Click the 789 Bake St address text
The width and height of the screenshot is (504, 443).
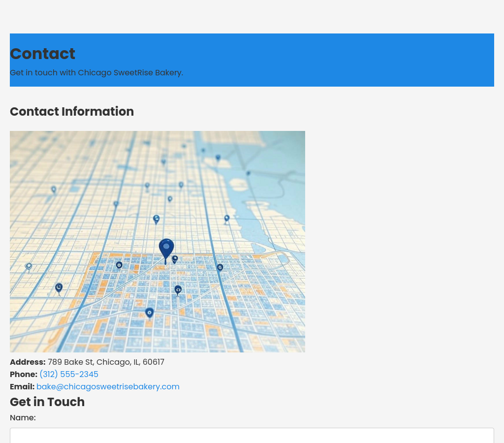click(106, 362)
